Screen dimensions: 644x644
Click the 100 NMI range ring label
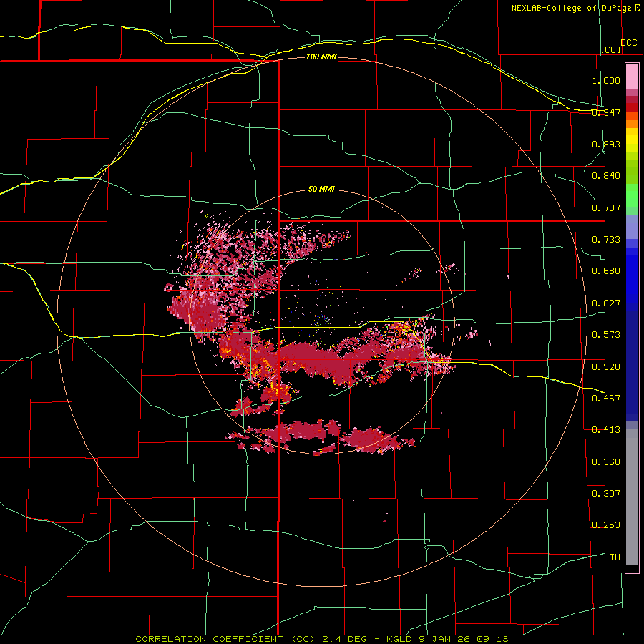coord(321,57)
